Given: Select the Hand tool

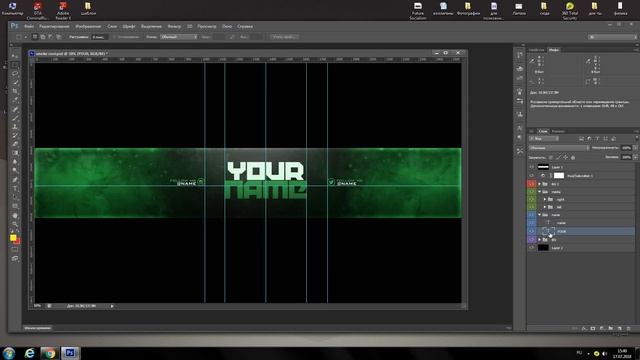Looking at the screenshot, I should (x=15, y=215).
